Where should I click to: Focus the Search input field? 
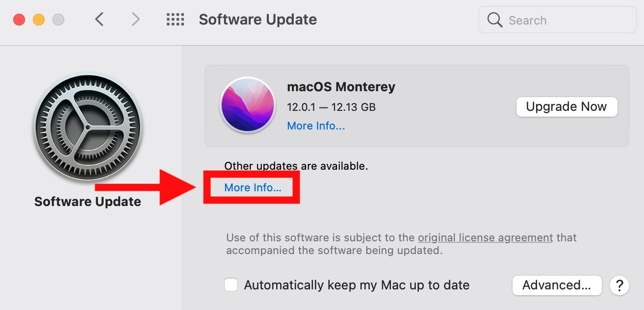[564, 20]
